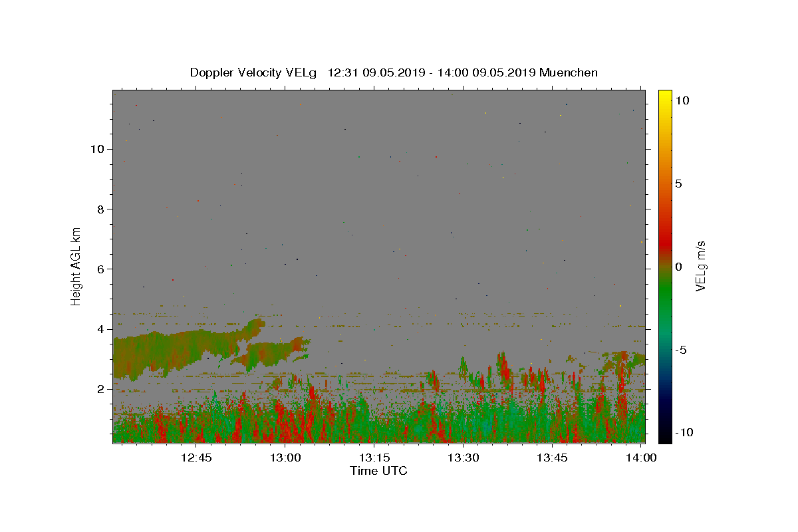798x532 pixels.
Task: Click the colorbar value -5 label
Action: (x=681, y=350)
